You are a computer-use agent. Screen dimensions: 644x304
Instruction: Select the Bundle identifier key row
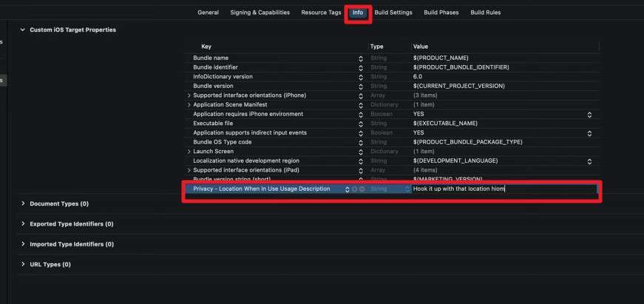pyautogui.click(x=215, y=67)
